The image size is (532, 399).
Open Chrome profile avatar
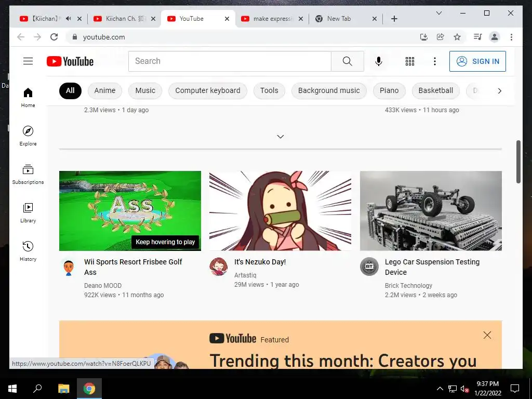click(495, 37)
